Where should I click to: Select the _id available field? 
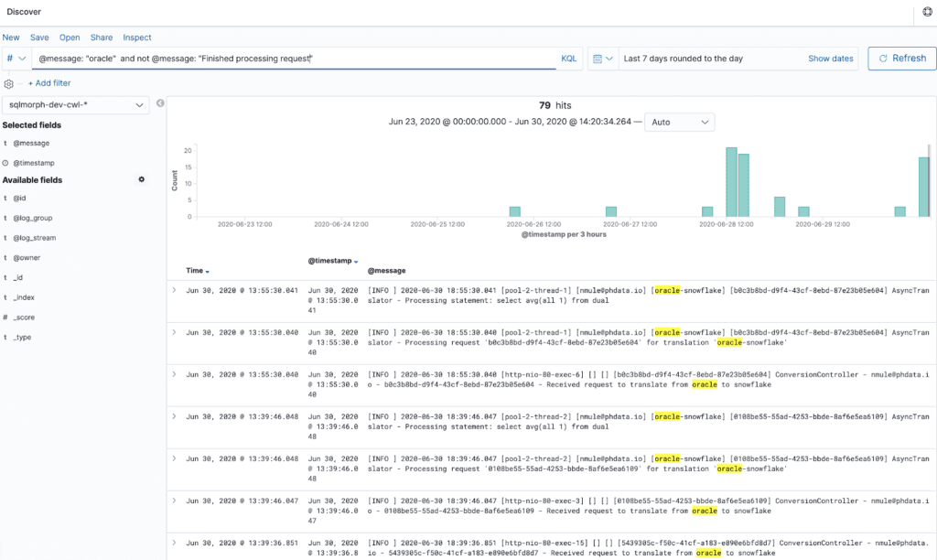pyautogui.click(x=18, y=277)
